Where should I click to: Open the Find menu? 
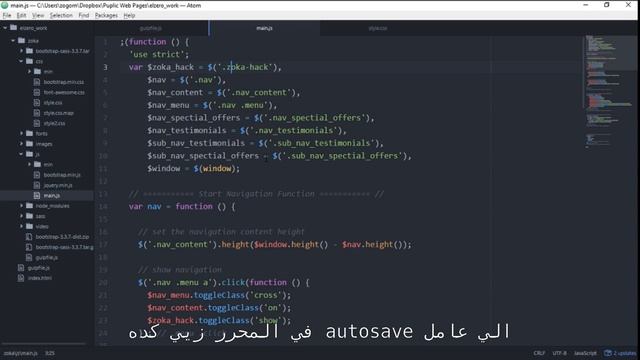[84, 16]
